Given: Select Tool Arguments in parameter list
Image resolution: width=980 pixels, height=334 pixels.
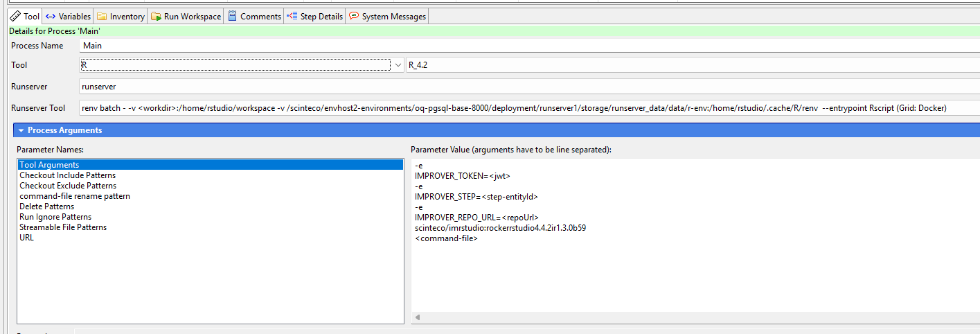Looking at the screenshot, I should (x=49, y=165).
